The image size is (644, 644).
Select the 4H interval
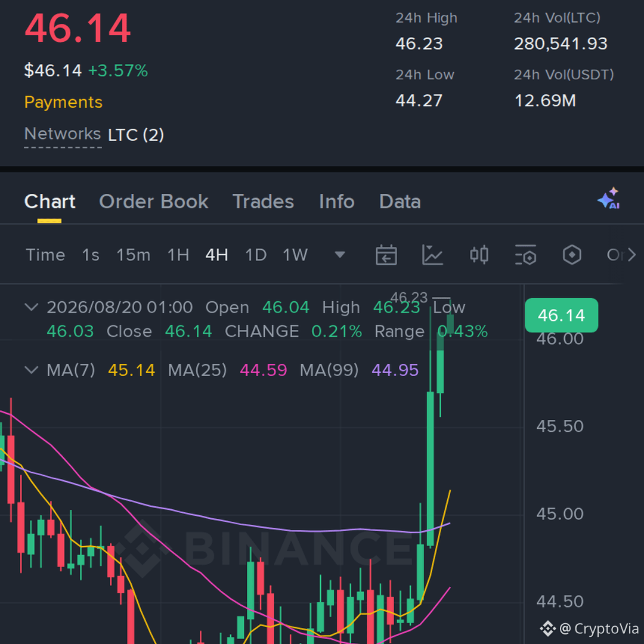[x=217, y=255]
